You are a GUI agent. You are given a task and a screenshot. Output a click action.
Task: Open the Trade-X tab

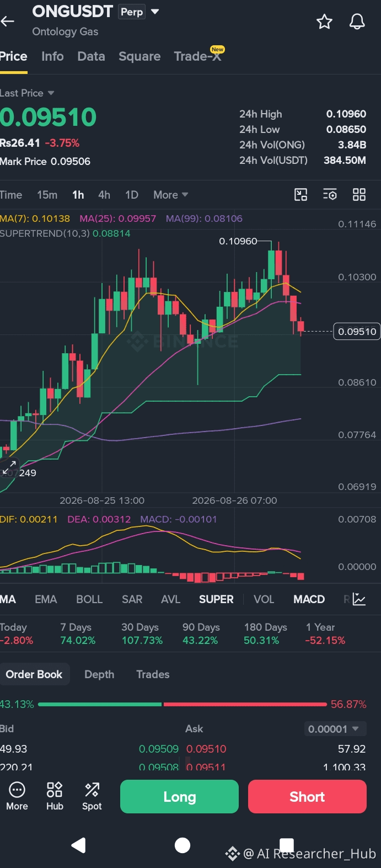(x=197, y=56)
